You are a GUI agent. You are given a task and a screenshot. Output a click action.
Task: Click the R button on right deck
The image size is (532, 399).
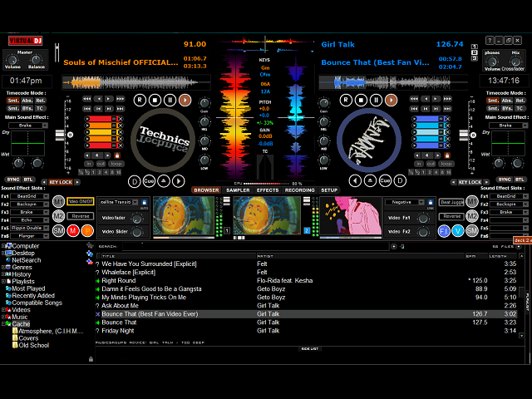click(346, 100)
